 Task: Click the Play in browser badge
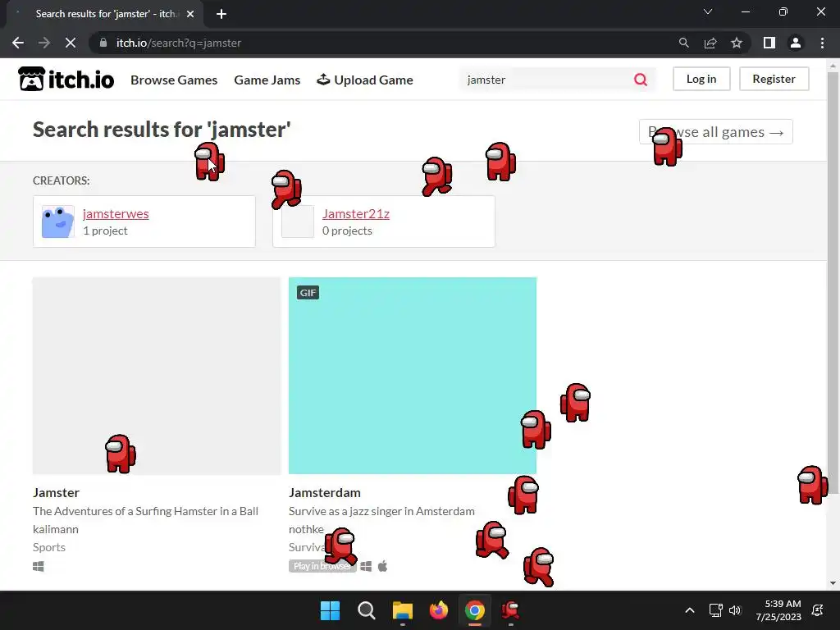(x=322, y=566)
